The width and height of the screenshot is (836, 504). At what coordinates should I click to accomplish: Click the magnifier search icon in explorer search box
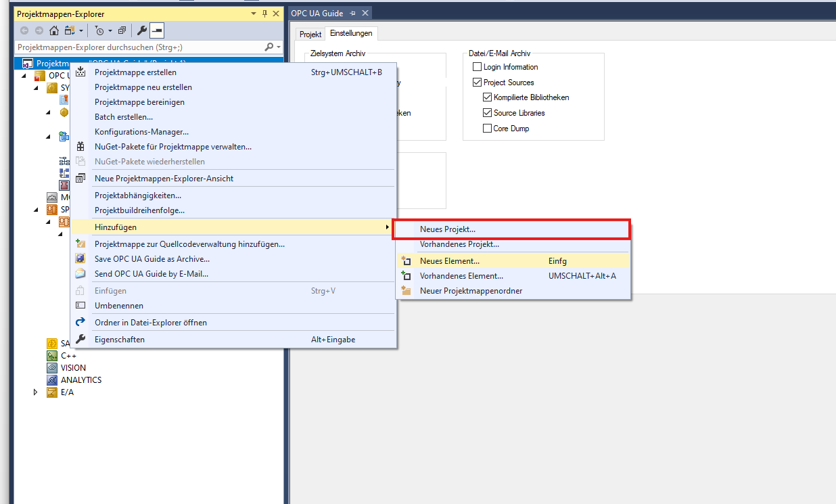click(269, 47)
